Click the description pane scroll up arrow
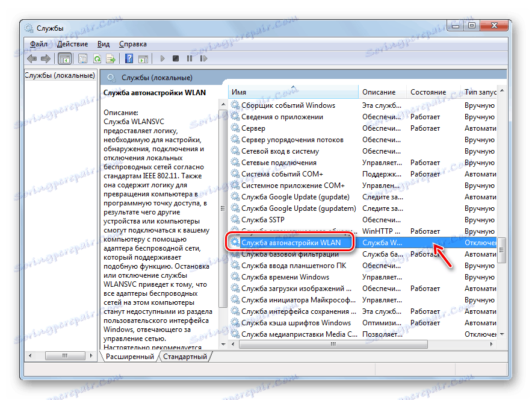This screenshot has width=532, height=400. [x=223, y=104]
